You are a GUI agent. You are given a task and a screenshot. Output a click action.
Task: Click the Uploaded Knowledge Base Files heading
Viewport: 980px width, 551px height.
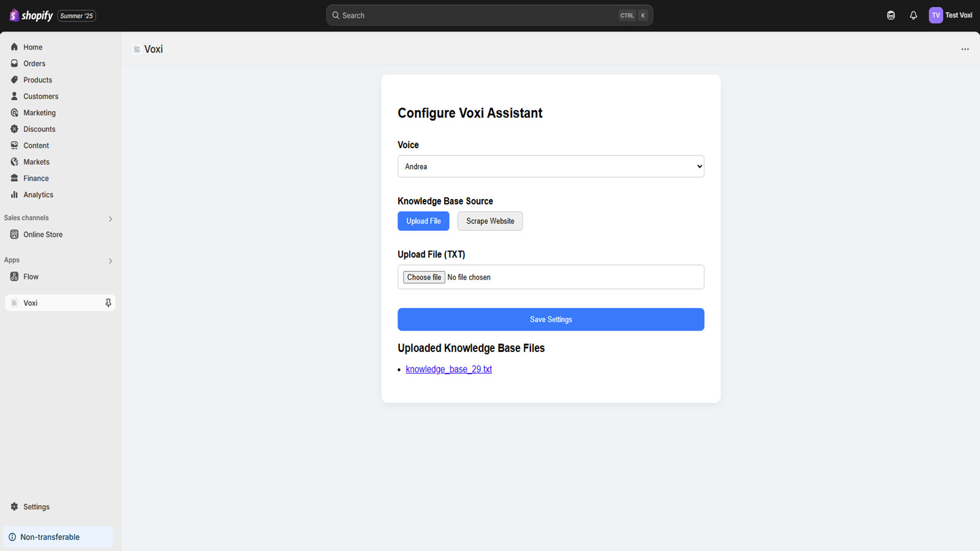pos(471,348)
